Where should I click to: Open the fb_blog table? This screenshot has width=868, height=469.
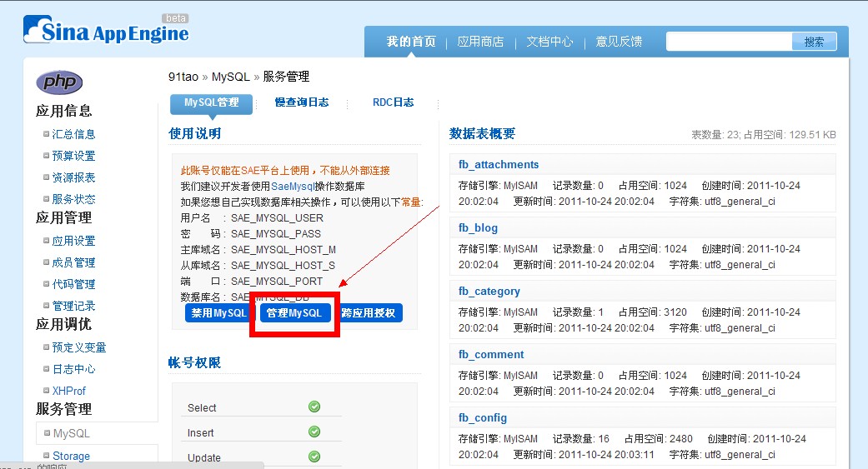click(478, 228)
